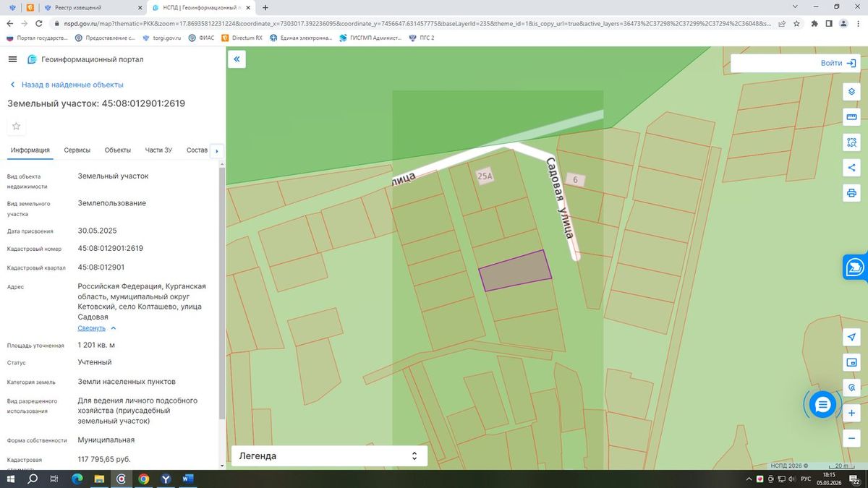Click the highlighted purple parcel on map
This screenshot has width=868, height=488.
click(x=515, y=270)
